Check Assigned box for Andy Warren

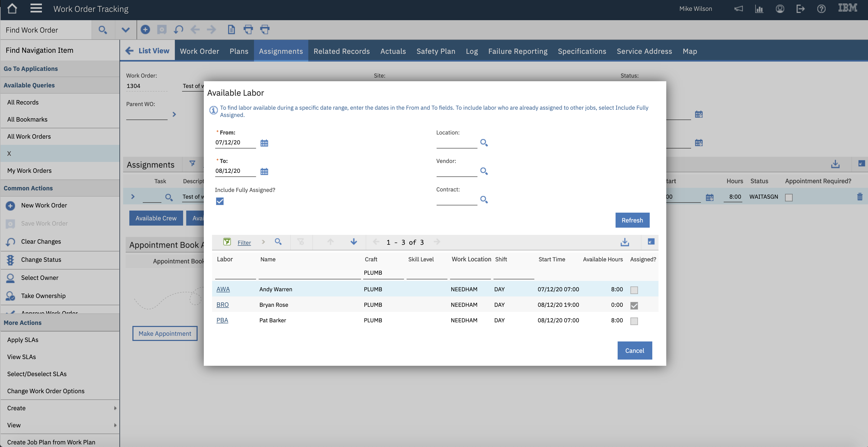(x=634, y=289)
